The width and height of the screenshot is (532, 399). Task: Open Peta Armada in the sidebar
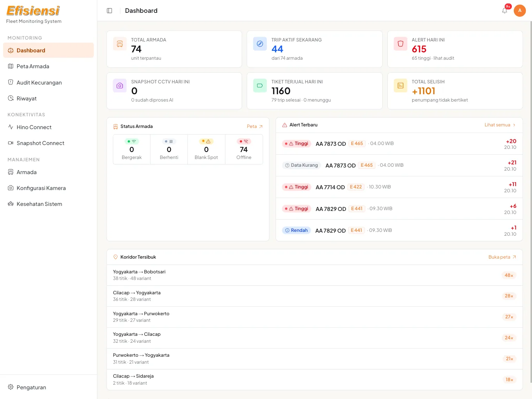coord(48,66)
